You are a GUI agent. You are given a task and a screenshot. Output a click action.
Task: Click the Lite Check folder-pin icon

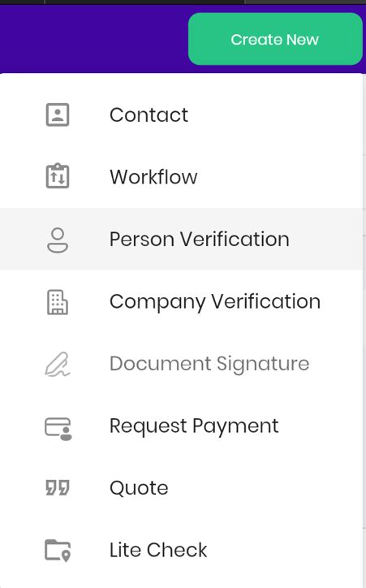point(58,551)
